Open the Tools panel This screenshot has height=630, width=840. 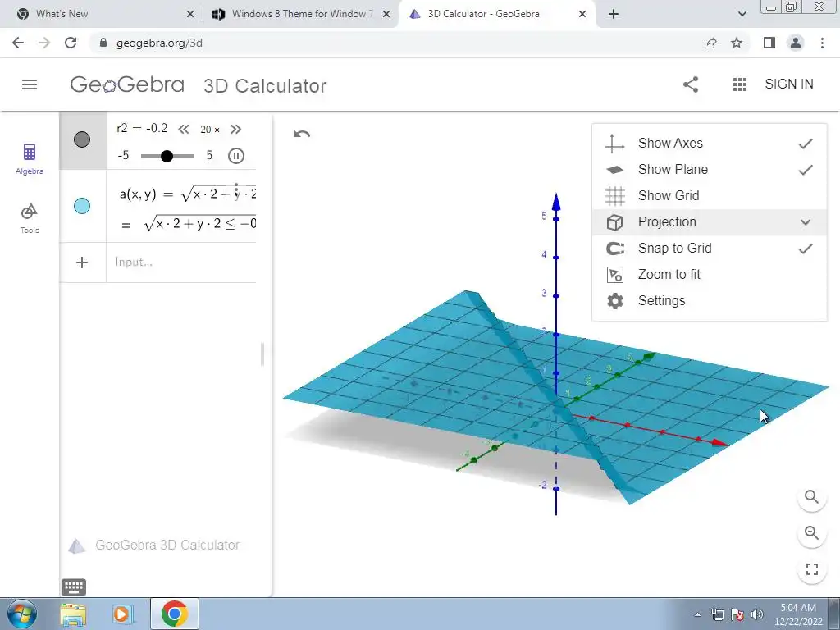click(30, 218)
